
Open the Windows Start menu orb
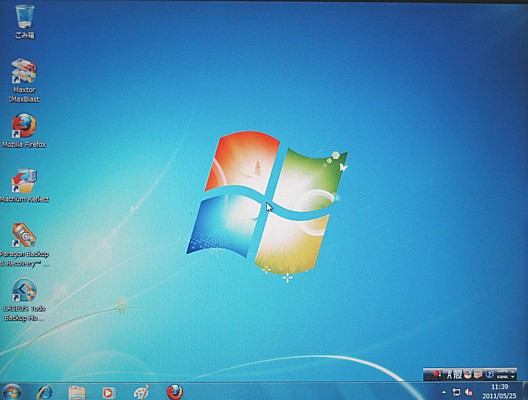pos(12,392)
